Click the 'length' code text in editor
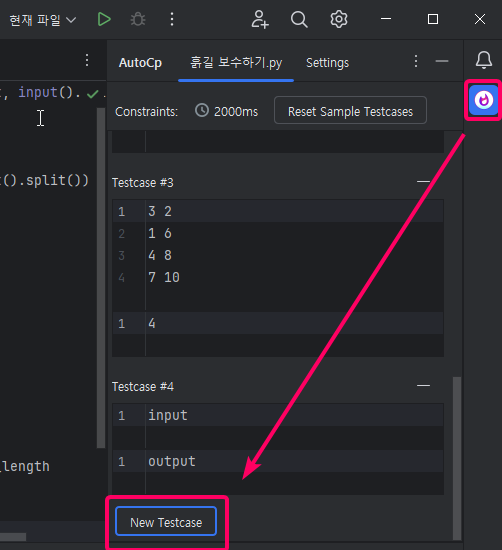This screenshot has width=502, height=550. pos(26,467)
